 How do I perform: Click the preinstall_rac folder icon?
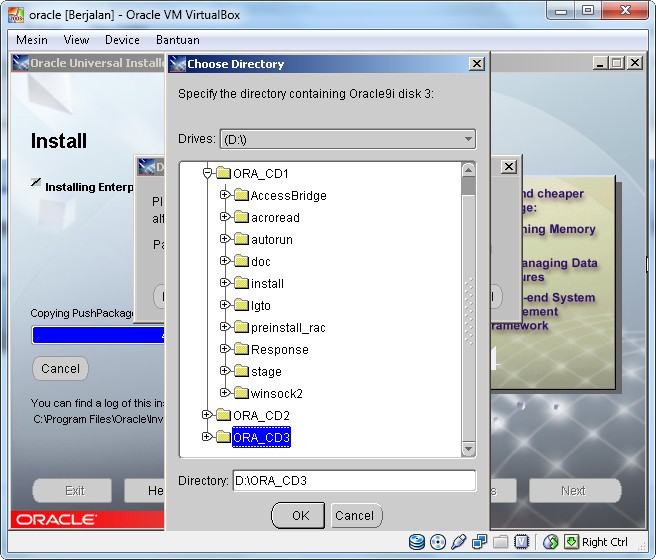click(241, 327)
